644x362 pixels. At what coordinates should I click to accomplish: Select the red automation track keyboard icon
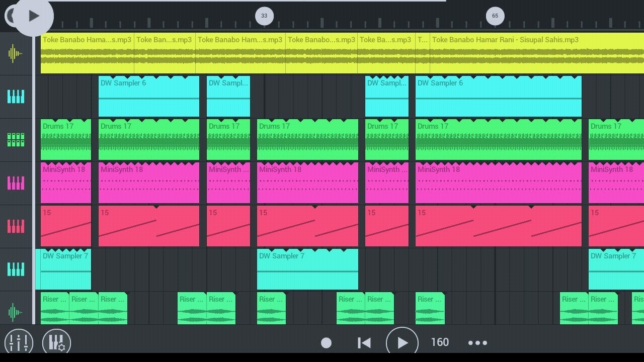(x=16, y=226)
